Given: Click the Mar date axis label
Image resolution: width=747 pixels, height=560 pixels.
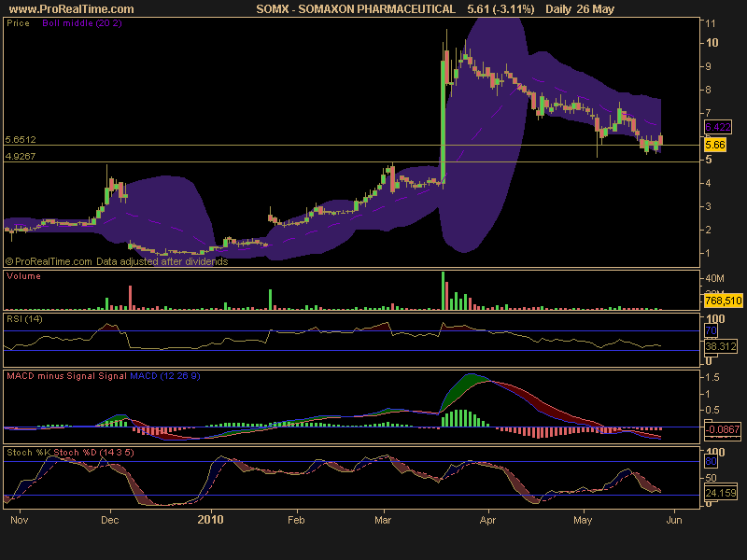Looking at the screenshot, I should point(383,520).
